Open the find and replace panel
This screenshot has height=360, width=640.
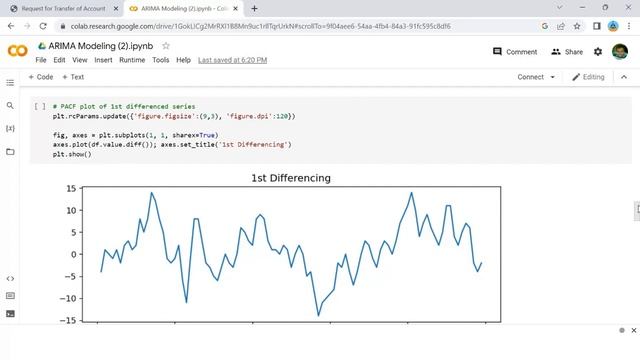[10, 106]
